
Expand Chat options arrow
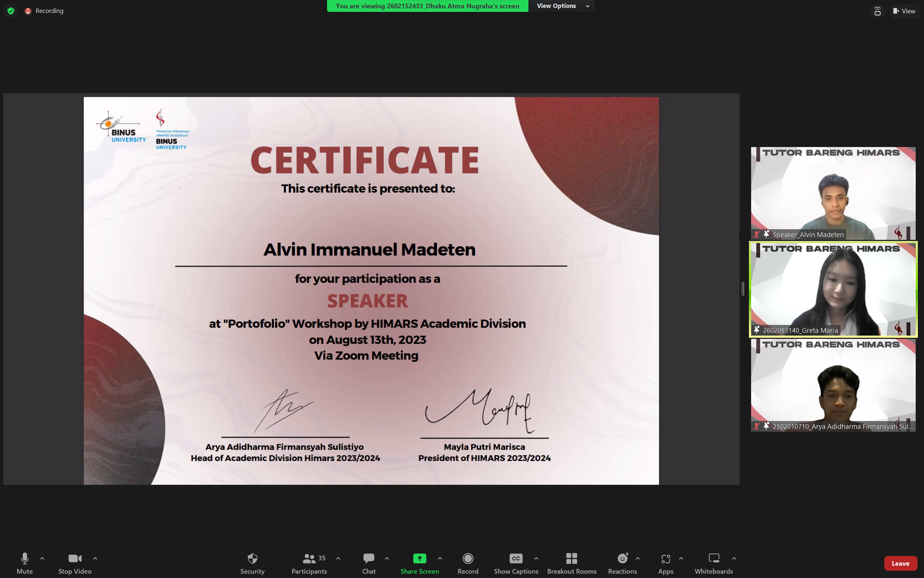(387, 558)
